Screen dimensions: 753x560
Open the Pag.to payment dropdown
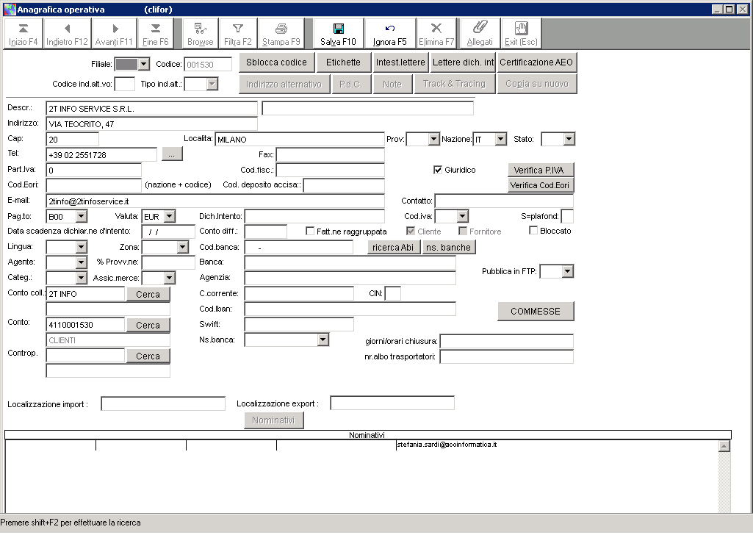point(81,216)
